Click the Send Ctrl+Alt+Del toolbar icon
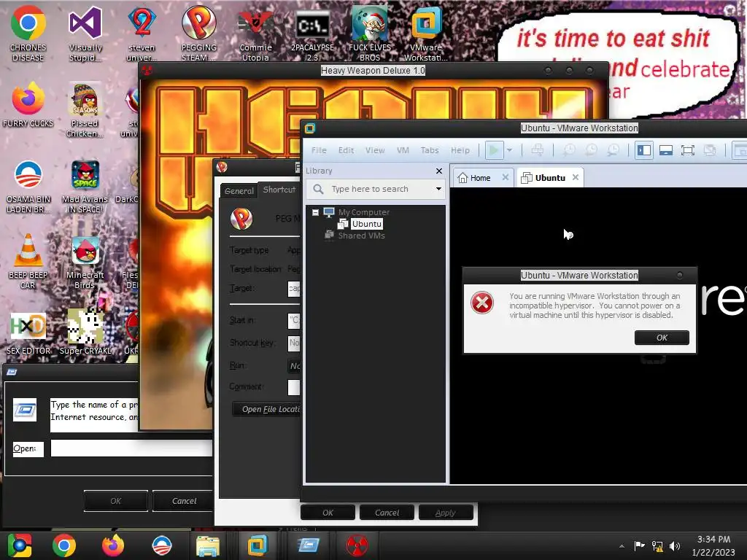Viewport: 747px width, 560px height. [538, 150]
